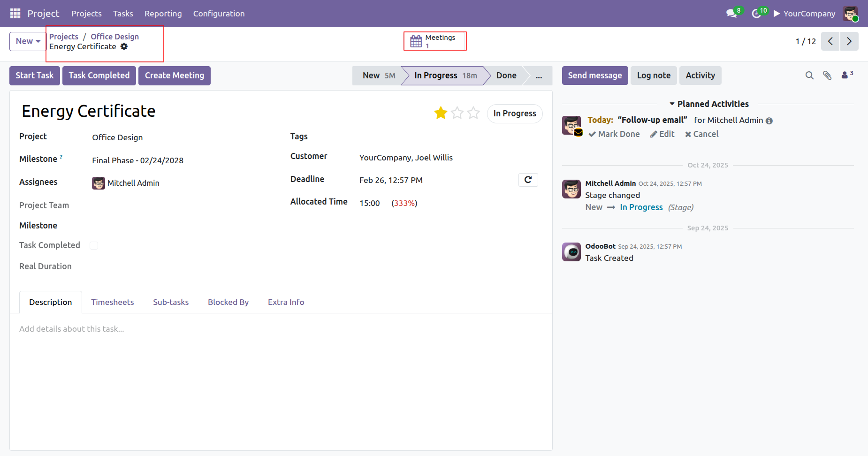868x456 pixels.
Task: Show followers icon in chatter
Action: pyautogui.click(x=846, y=75)
